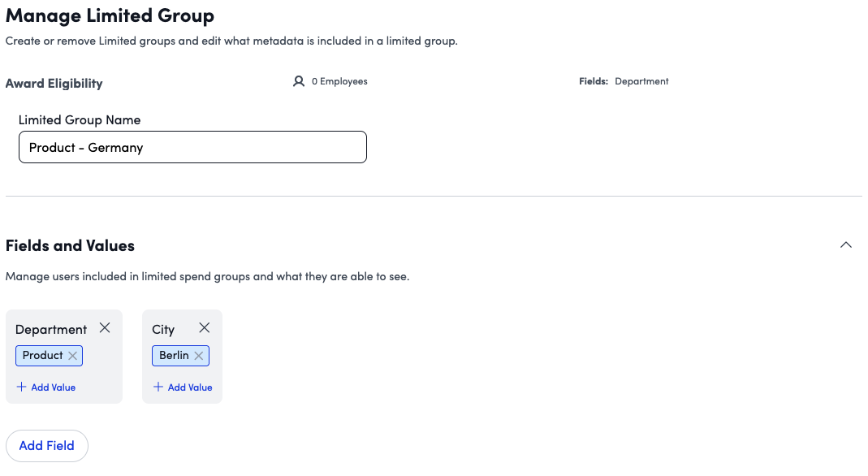Click the employees person icon
This screenshot has height=476, width=868.
pos(299,81)
